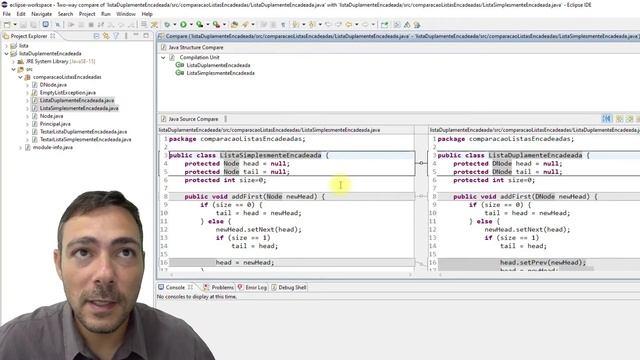Click line 'protected int size=0;' in left pane

point(225,180)
